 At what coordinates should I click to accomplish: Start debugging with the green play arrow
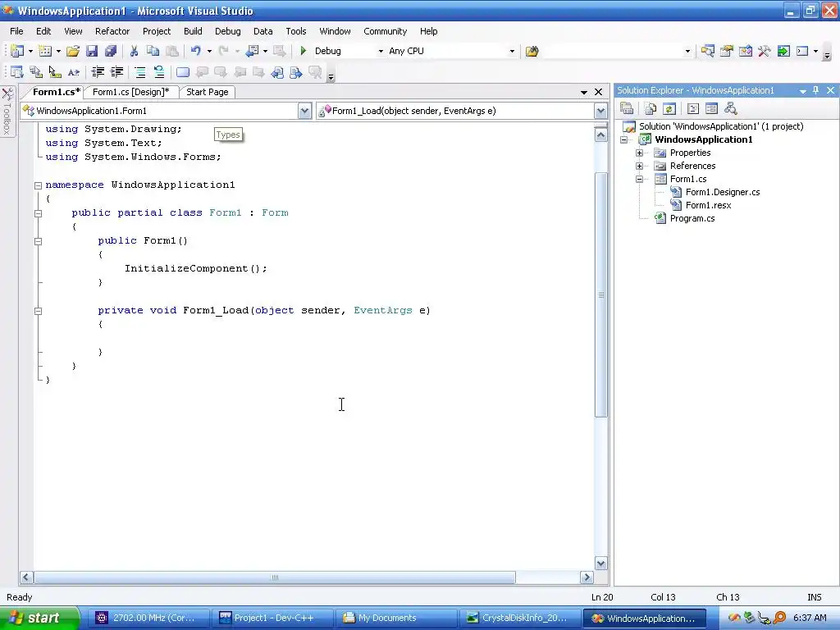click(304, 51)
